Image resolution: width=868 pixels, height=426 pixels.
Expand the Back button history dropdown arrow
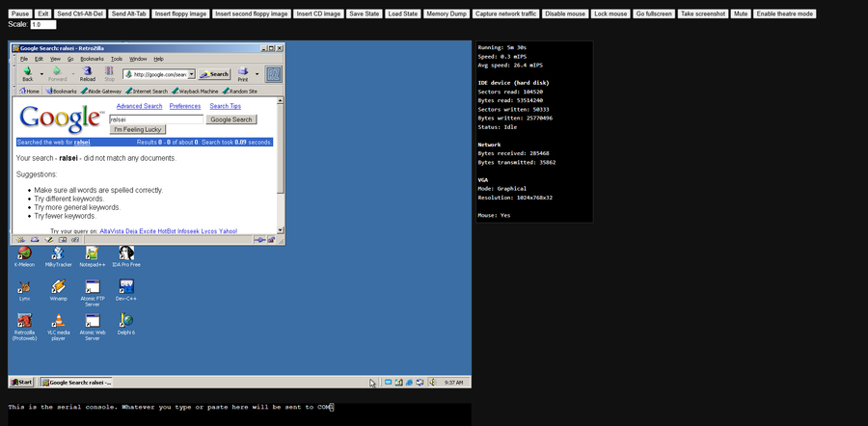41,73
